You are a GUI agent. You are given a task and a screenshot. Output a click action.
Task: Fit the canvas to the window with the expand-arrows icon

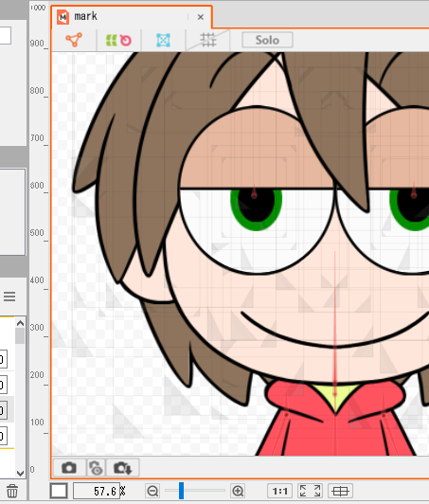[310, 491]
